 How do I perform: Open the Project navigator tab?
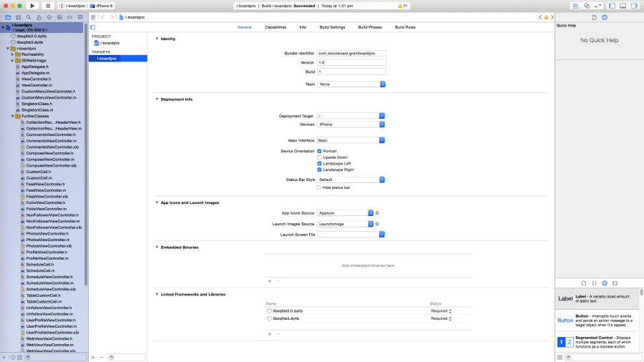coord(8,17)
